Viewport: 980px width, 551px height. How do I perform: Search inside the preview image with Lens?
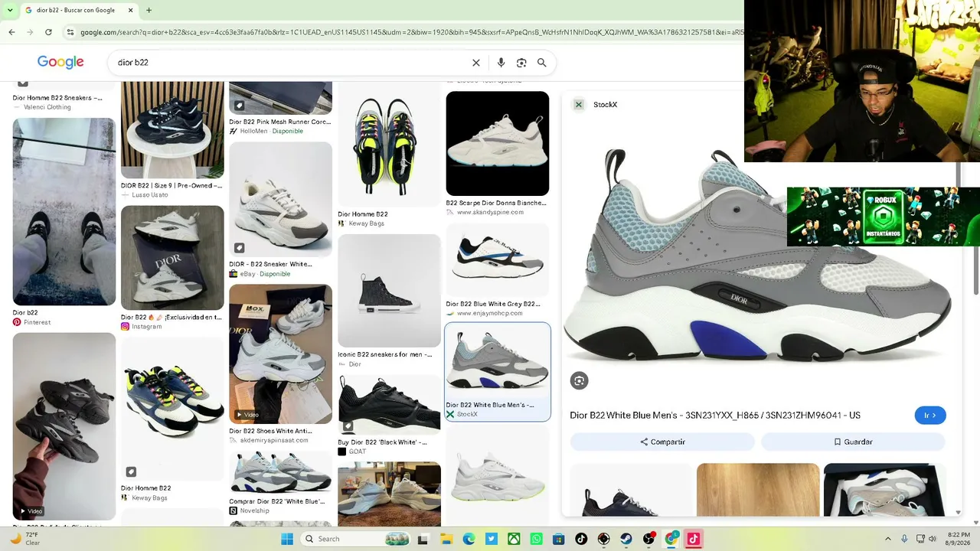click(x=579, y=380)
